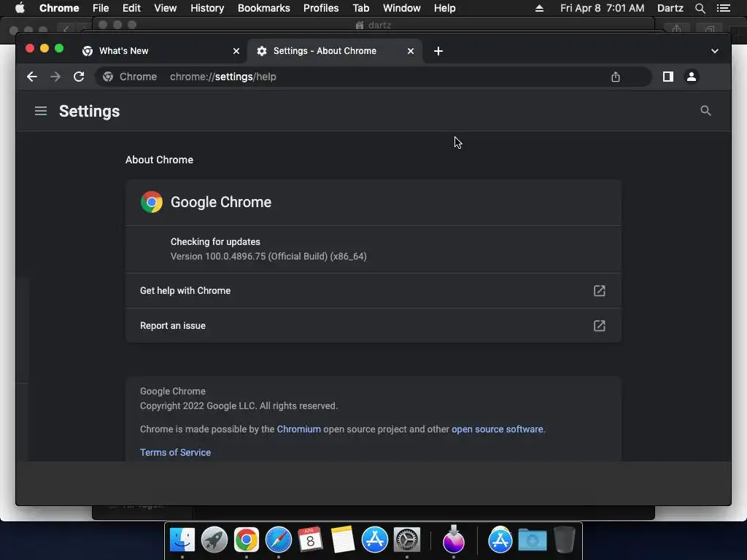
Task: Select the Settings - About Chrome tab
Action: point(334,51)
